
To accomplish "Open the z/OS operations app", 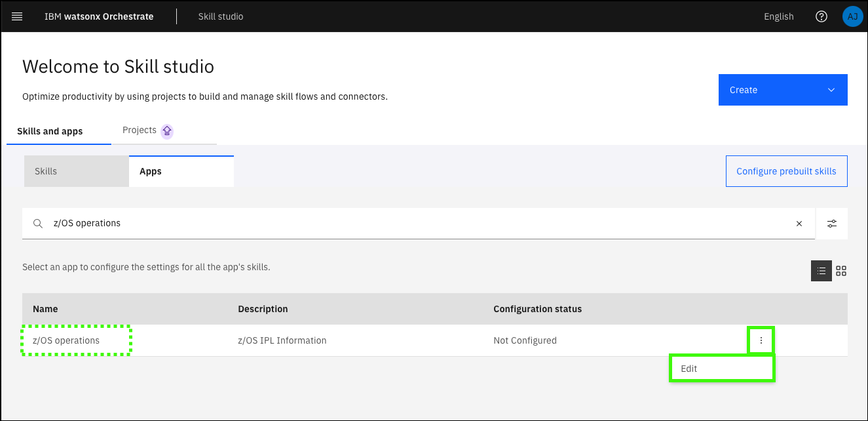I will [x=66, y=340].
